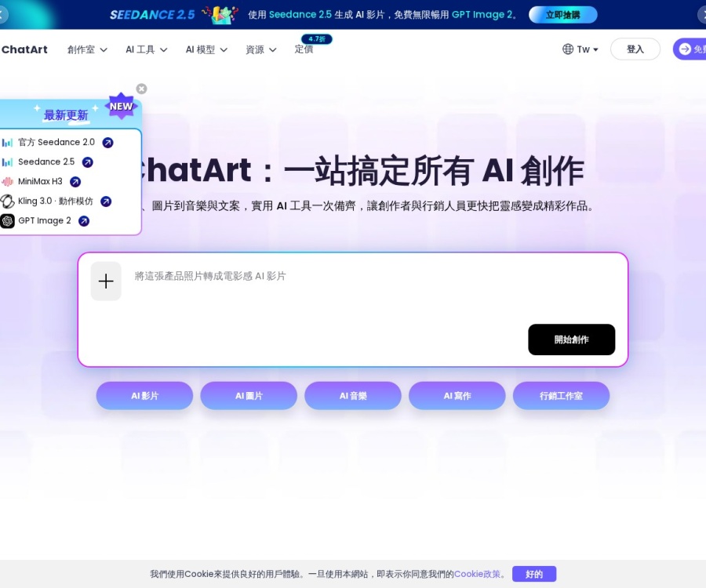Open the Kling 3.0 · 動作模仿 entry
This screenshot has width=706, height=588.
pos(56,201)
